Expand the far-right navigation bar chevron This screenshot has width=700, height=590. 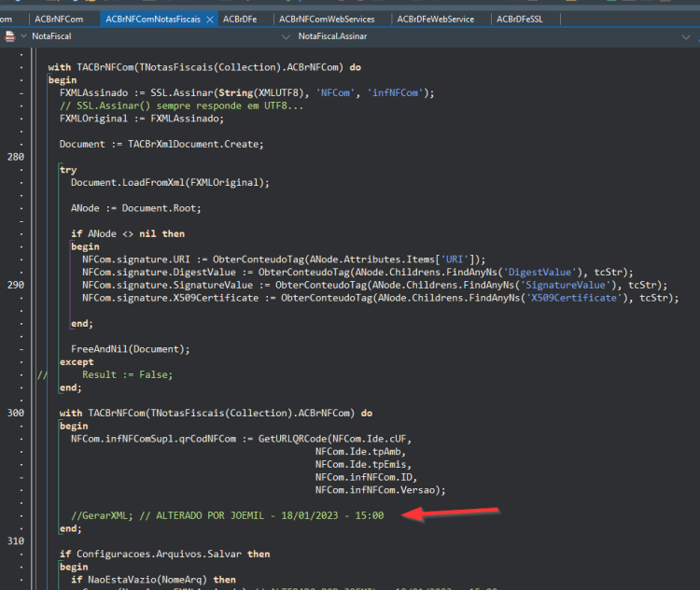(x=686, y=36)
